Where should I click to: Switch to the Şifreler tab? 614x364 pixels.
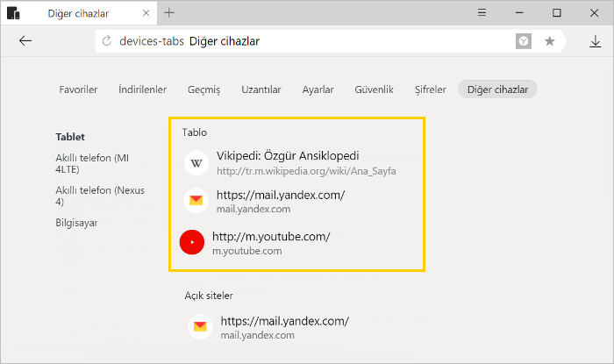pyautogui.click(x=431, y=89)
